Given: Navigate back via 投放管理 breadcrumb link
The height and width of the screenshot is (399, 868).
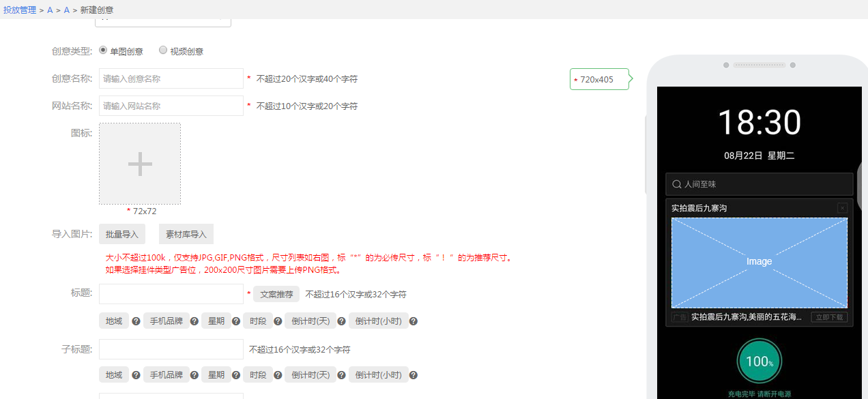Looking at the screenshot, I should point(19,10).
